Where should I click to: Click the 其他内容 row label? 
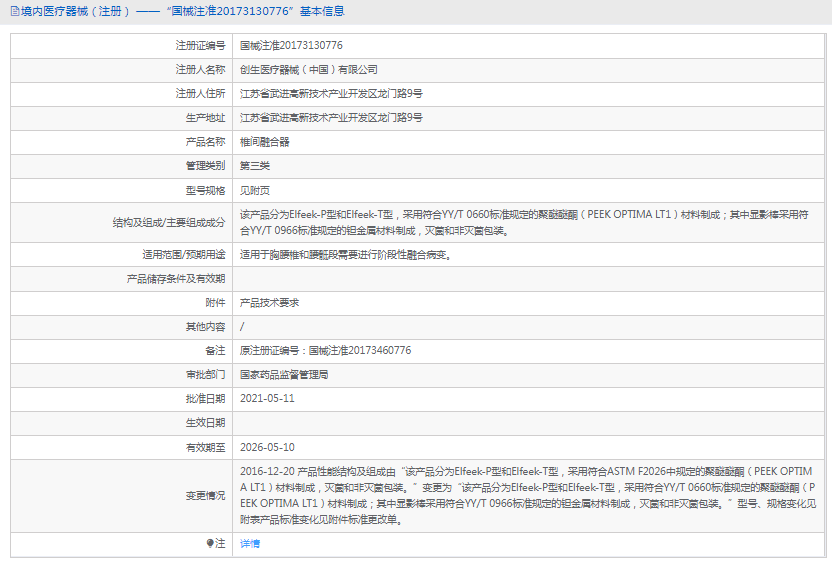coord(205,326)
